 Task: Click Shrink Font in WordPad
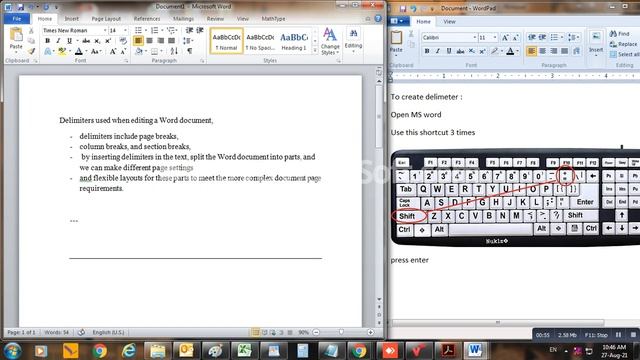516,38
